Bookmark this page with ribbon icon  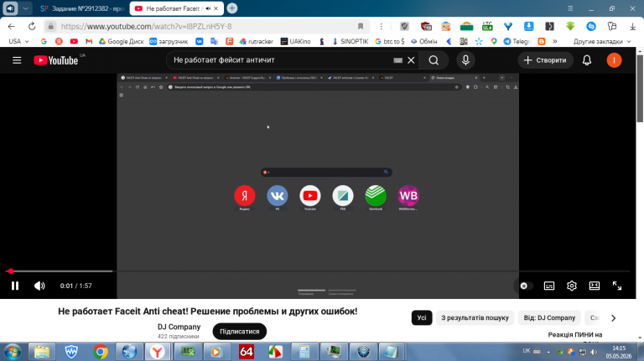(361, 26)
